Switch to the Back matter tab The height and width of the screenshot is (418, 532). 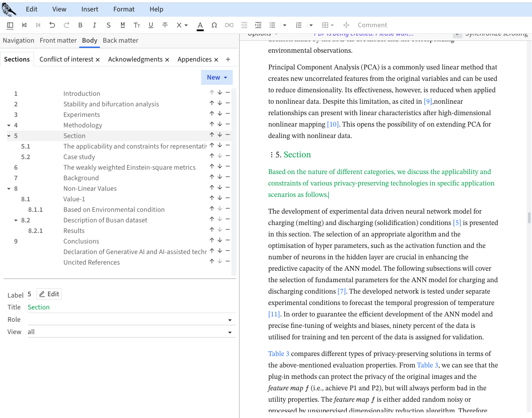120,40
